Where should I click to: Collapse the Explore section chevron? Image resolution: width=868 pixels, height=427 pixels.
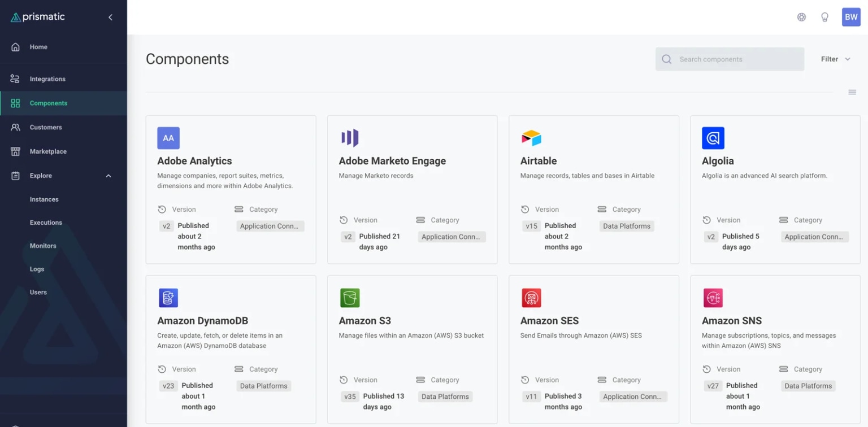(108, 176)
